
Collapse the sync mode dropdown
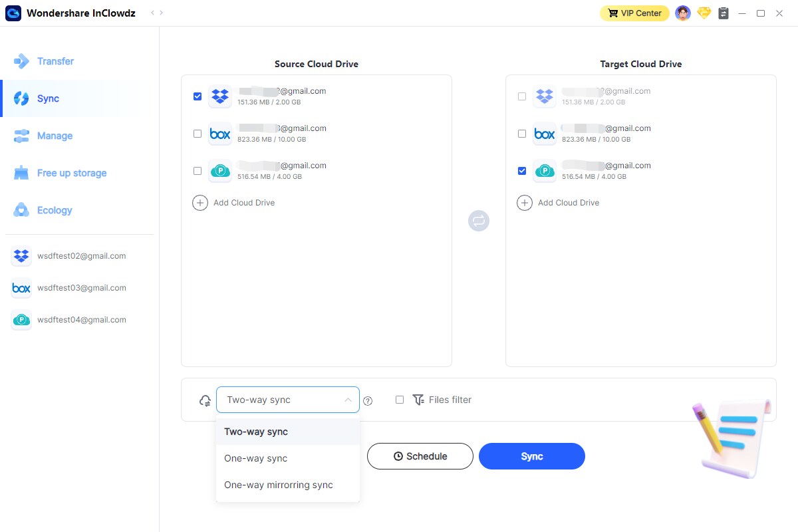[x=348, y=400]
